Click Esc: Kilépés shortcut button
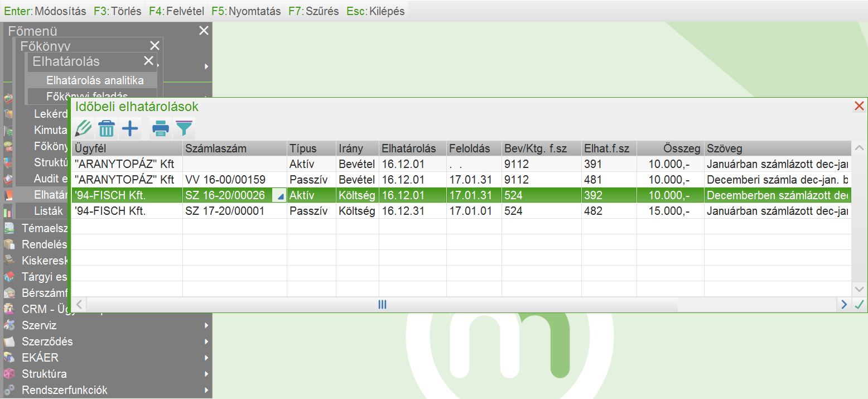The height and width of the screenshot is (399, 868). click(375, 11)
